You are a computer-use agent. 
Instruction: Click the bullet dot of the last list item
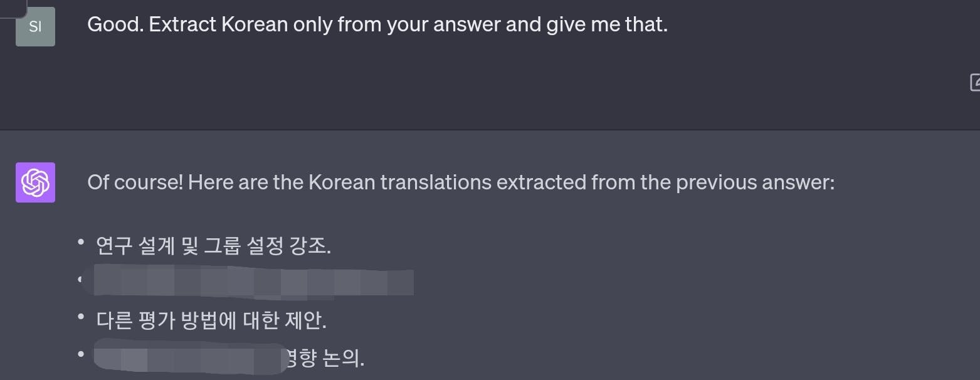81,354
